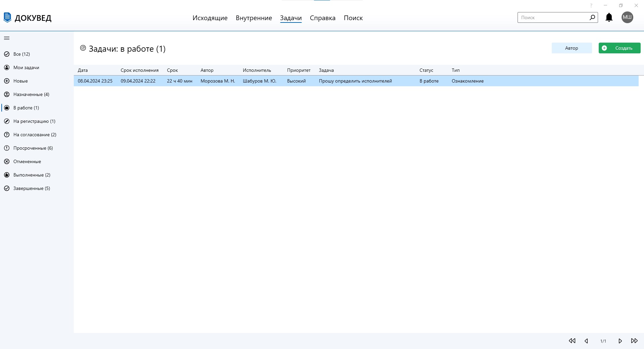Screen dimensions: 644x349
Task: Show Назначенные (4) tasks
Action: (x=31, y=94)
